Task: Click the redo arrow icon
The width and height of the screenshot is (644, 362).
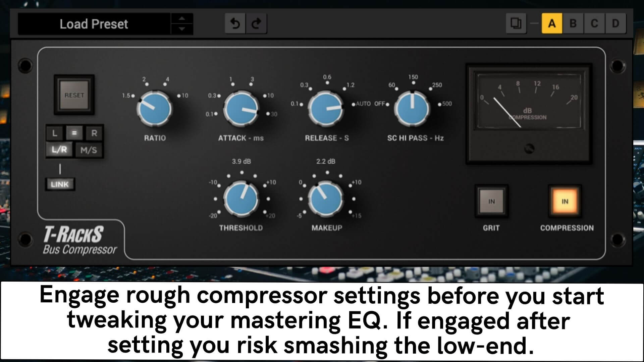Action: coord(257,23)
